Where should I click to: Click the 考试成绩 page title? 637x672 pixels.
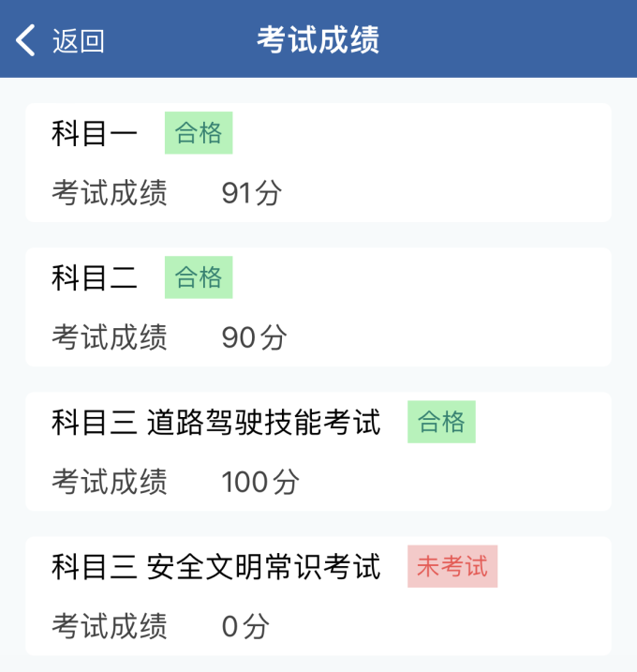pyautogui.click(x=318, y=40)
